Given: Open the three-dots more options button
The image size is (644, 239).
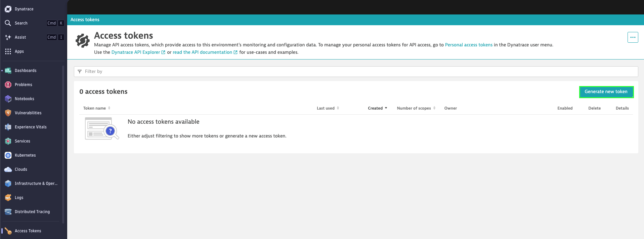Looking at the screenshot, I should point(633,37).
